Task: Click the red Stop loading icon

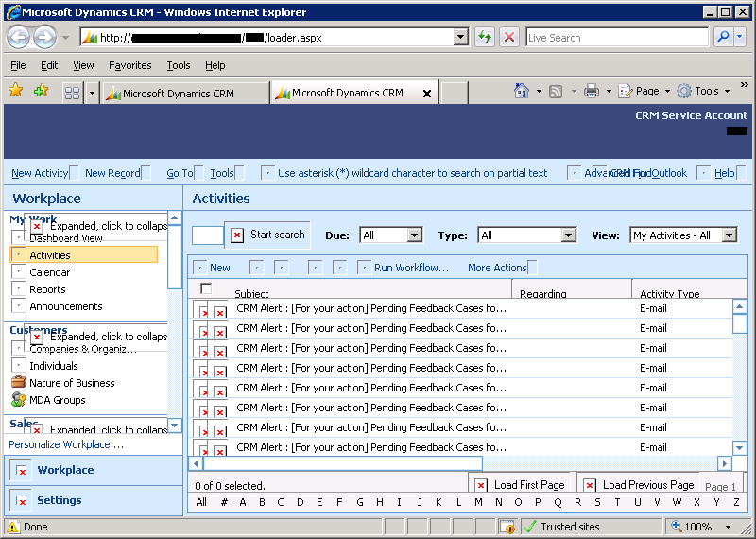Action: click(508, 37)
